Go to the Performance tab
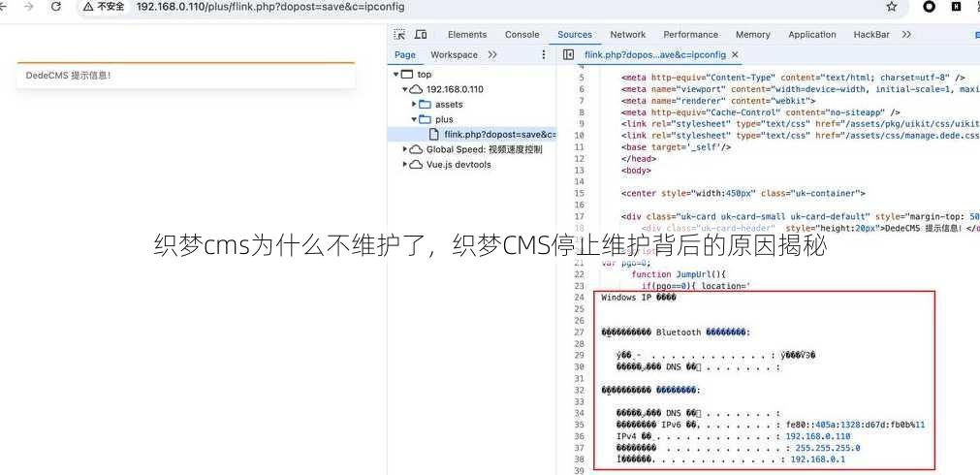 pyautogui.click(x=690, y=34)
